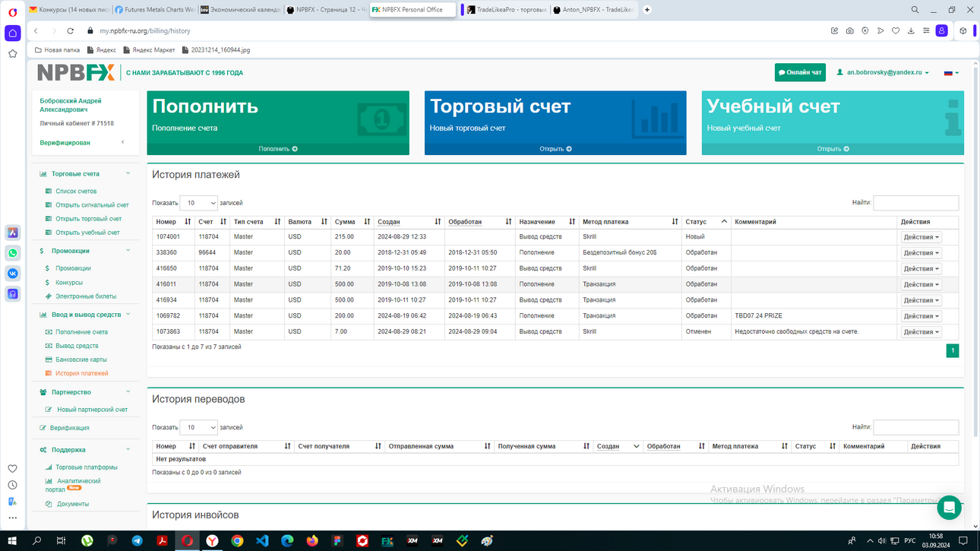Open the Windows taskbar search icon

[x=36, y=540]
